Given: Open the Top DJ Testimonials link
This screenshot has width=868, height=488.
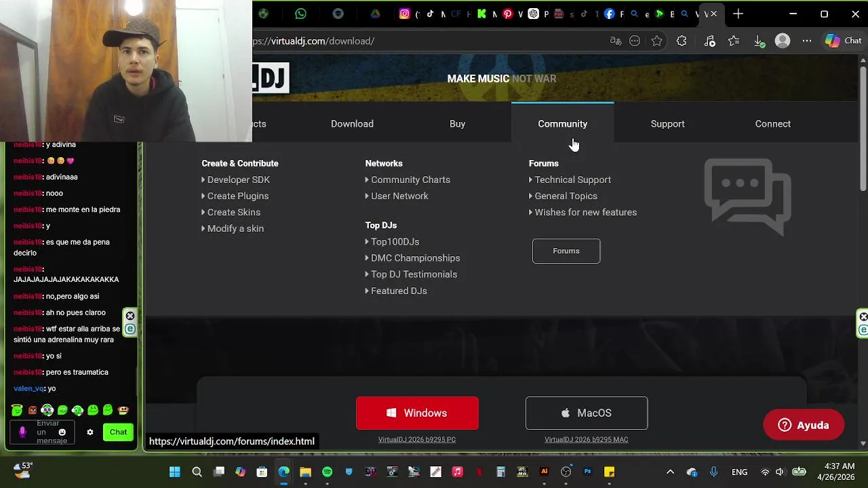Looking at the screenshot, I should click(x=413, y=274).
